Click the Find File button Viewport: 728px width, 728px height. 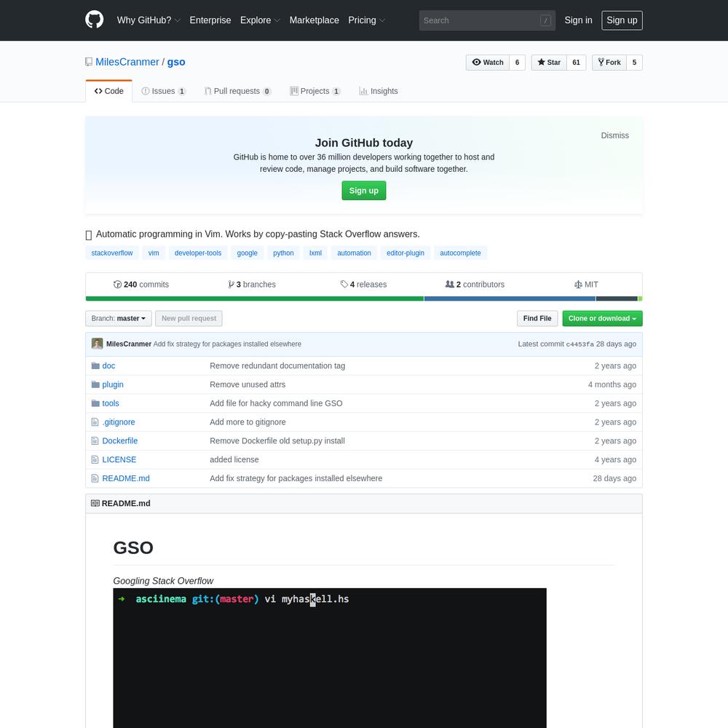click(x=537, y=319)
